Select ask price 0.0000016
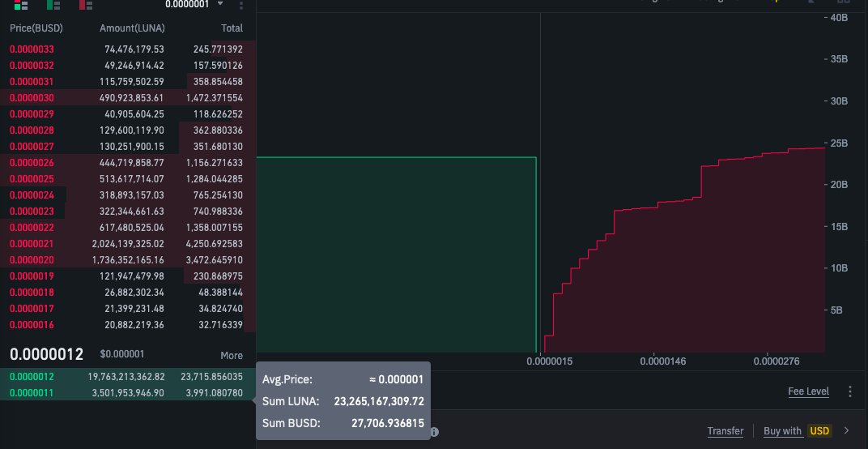Viewport: 868px width, 449px height. pyautogui.click(x=32, y=325)
